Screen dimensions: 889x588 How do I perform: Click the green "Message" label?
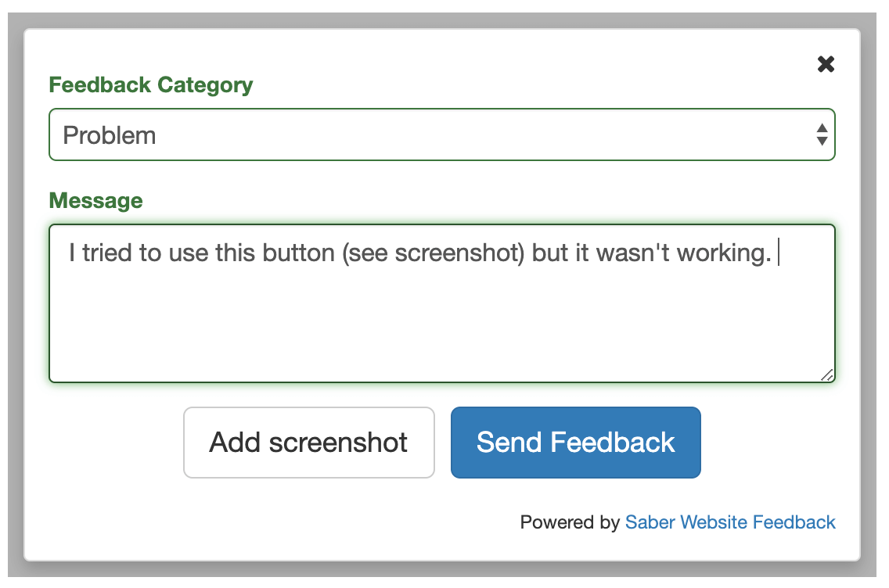pos(95,201)
